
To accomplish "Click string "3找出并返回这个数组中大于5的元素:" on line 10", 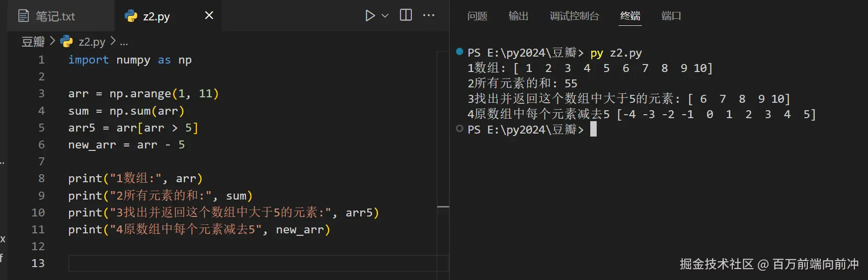I will 221,212.
